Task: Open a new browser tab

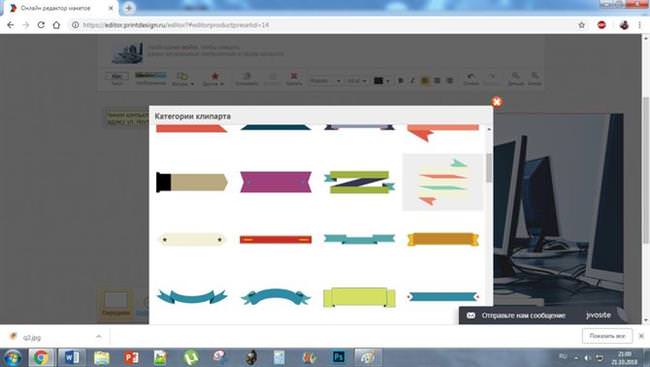Action: pos(129,8)
